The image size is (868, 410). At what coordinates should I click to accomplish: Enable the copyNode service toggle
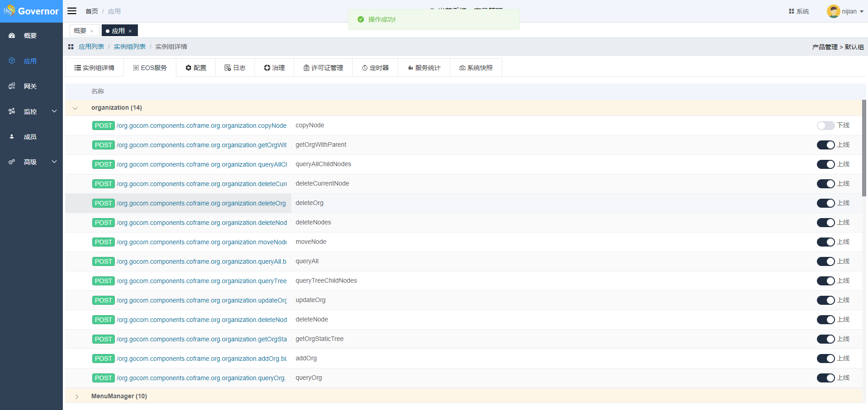click(x=825, y=126)
